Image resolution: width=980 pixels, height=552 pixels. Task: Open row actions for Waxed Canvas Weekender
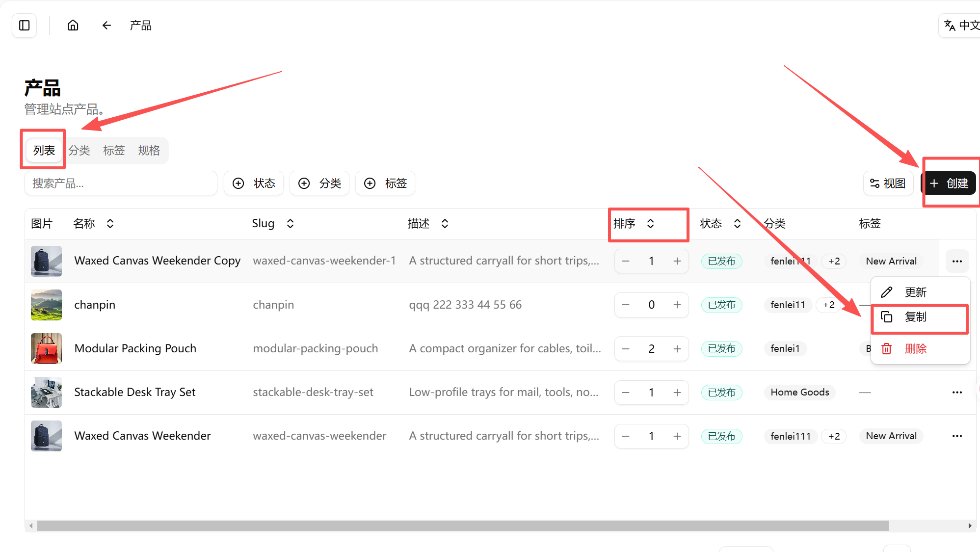[957, 436]
